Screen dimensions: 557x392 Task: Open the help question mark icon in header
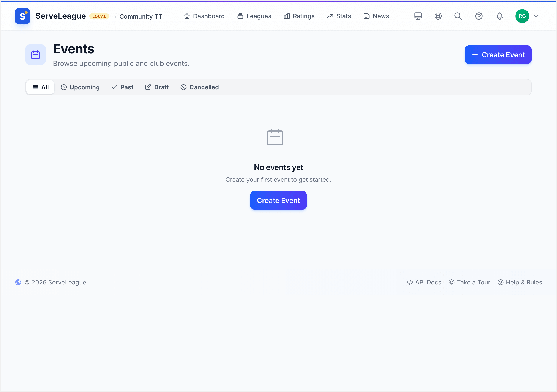point(479,16)
